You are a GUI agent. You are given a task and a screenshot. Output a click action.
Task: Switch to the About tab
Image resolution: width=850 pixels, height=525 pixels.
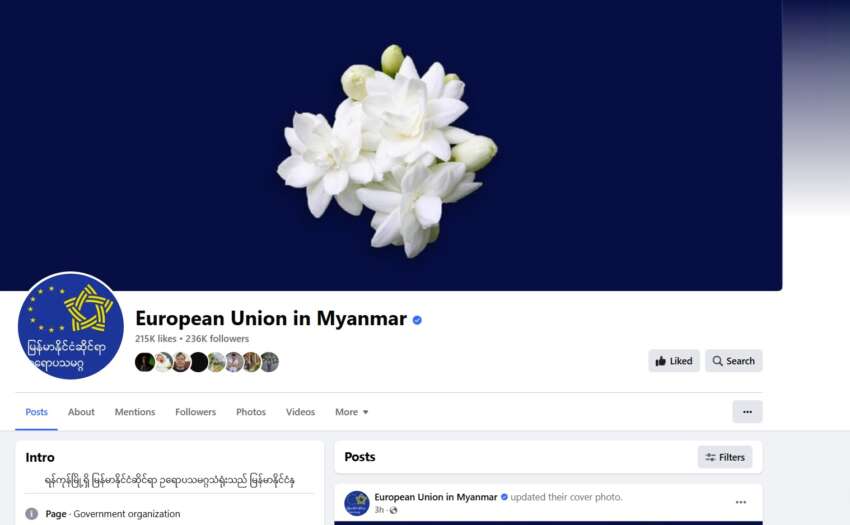pos(81,412)
